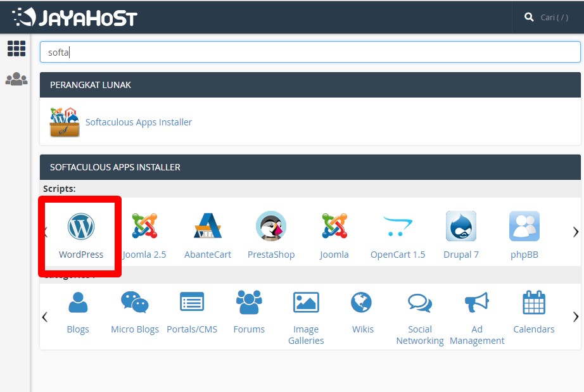The height and width of the screenshot is (392, 584).
Task: Choose the PrestaShop penguin icon
Action: point(271,226)
